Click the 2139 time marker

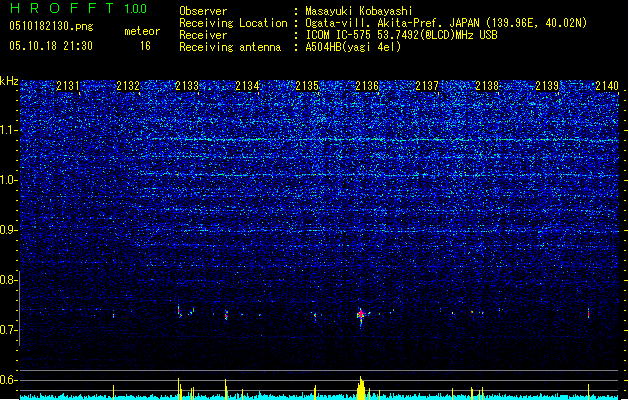click(547, 85)
